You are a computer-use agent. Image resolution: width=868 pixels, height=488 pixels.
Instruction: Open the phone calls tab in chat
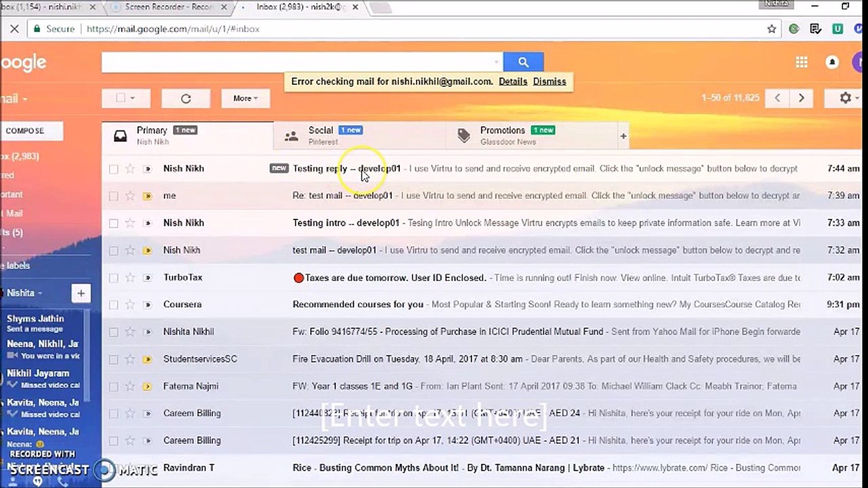(62, 481)
